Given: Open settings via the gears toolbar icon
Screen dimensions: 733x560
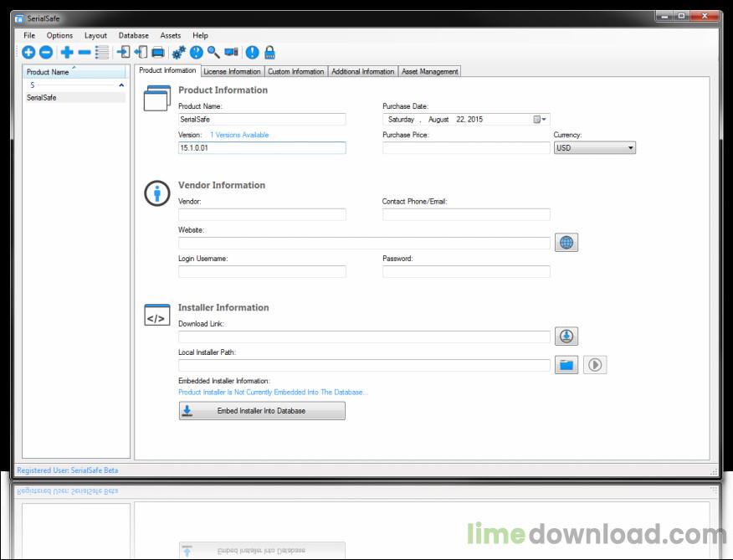Looking at the screenshot, I should pyautogui.click(x=179, y=53).
